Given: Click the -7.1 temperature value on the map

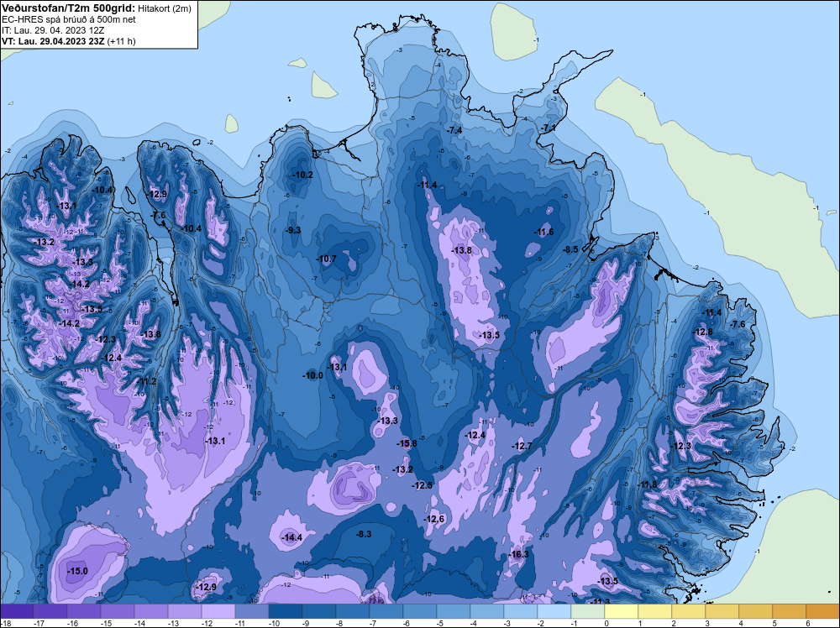Looking at the screenshot, I should tap(549, 128).
